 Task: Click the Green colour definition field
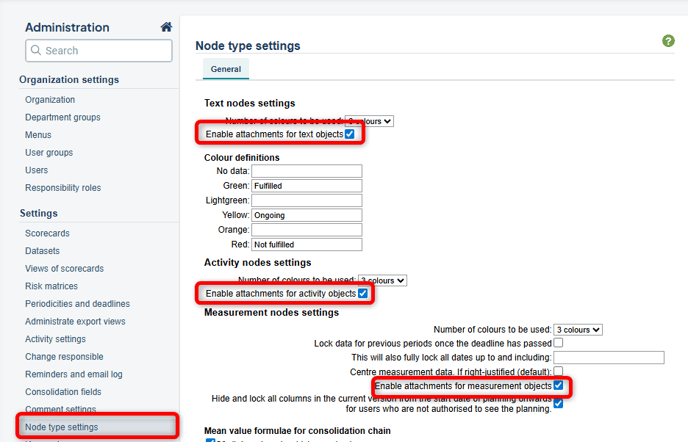(306, 186)
